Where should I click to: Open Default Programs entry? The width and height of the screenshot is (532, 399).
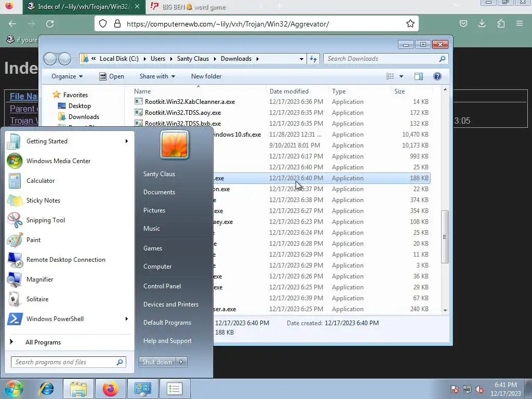(x=167, y=323)
